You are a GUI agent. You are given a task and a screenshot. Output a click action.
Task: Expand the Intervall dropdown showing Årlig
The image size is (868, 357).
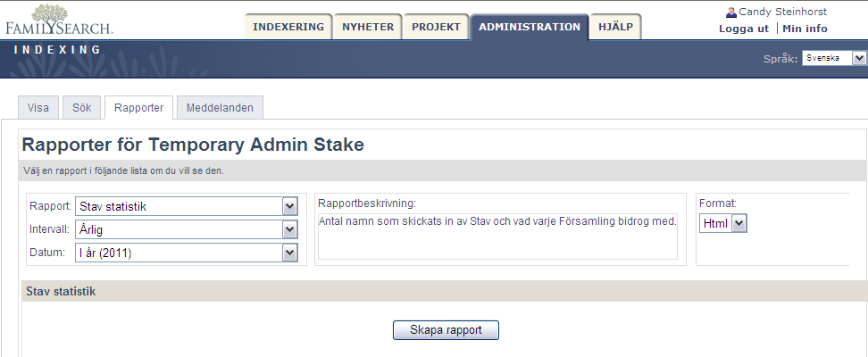[186, 229]
